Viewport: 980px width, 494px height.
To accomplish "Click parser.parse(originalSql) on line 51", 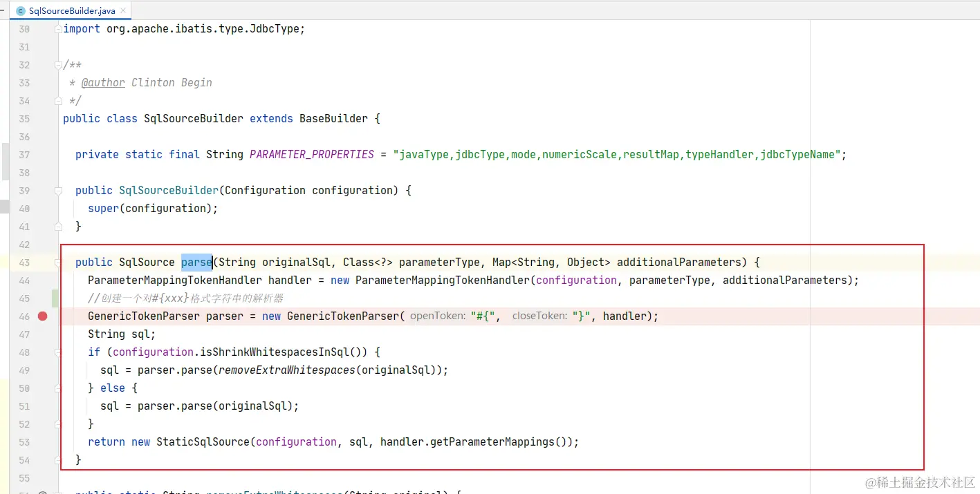I will (215, 406).
